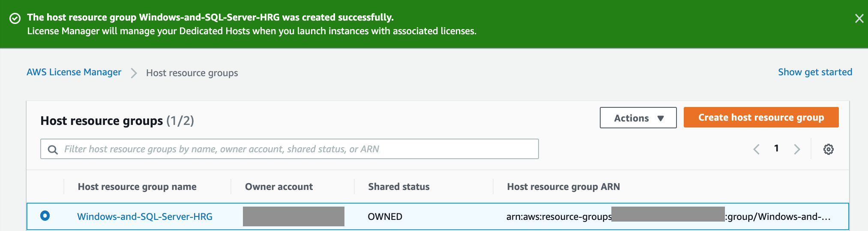
Task: Open the Actions dropdown menu
Action: pyautogui.click(x=638, y=118)
